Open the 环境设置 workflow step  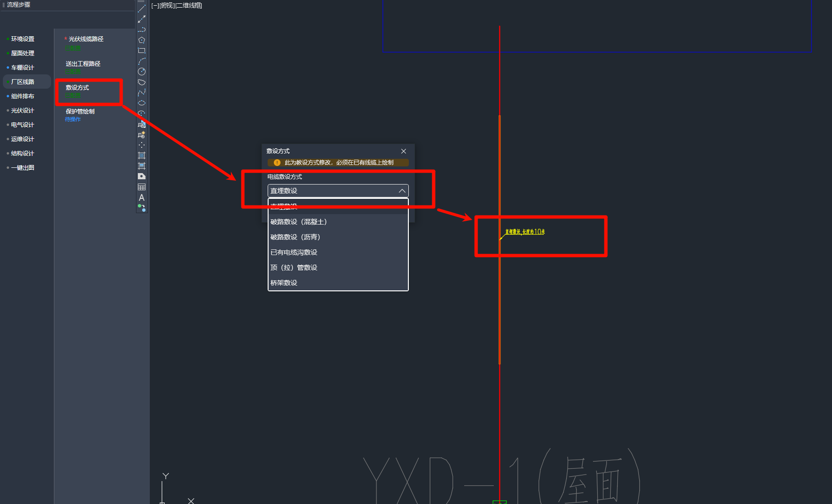(22, 39)
